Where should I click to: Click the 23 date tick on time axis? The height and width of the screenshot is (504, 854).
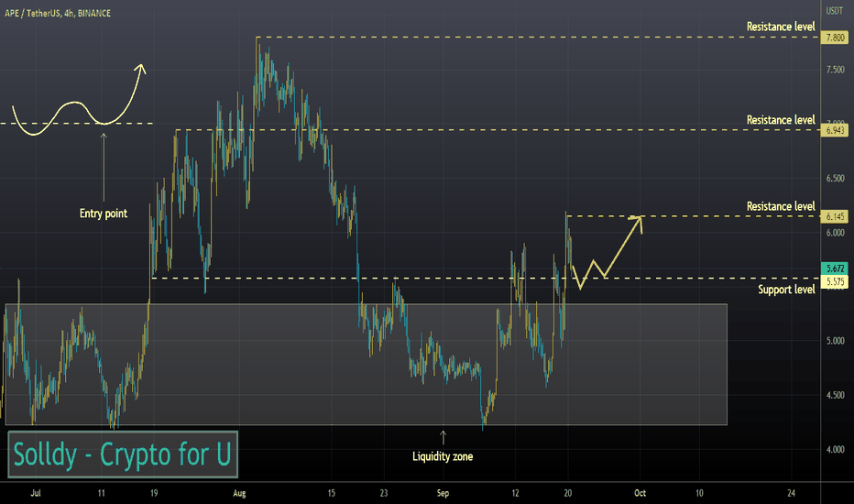pyautogui.click(x=384, y=493)
